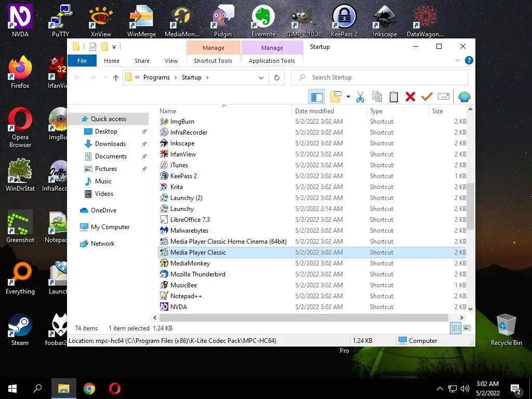Sort by Name column header
The width and height of the screenshot is (532, 399).
click(224, 111)
